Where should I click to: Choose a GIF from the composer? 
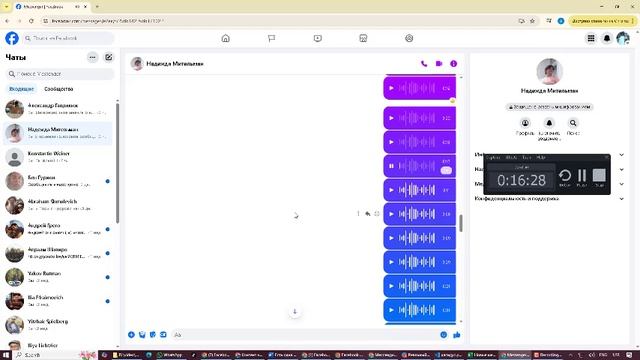coord(163,335)
